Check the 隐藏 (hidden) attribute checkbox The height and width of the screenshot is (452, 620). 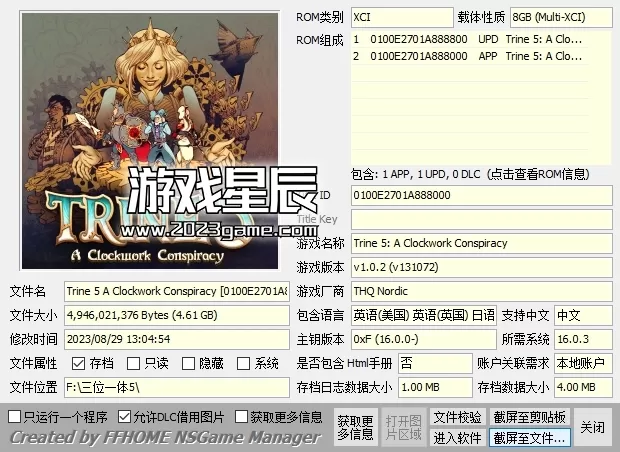point(188,364)
